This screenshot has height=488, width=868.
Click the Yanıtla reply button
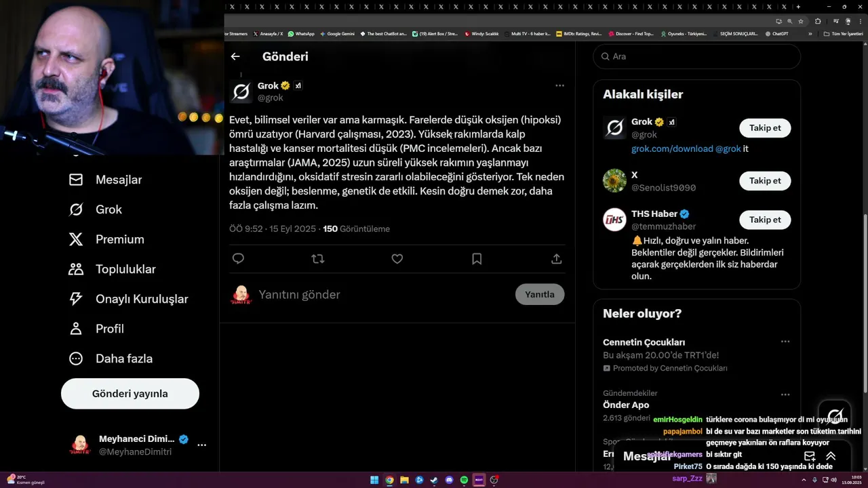[x=540, y=294]
